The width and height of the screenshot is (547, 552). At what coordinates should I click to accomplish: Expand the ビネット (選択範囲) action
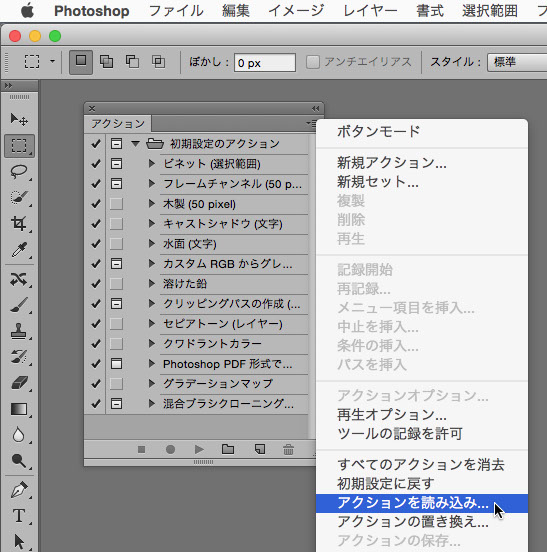click(152, 163)
